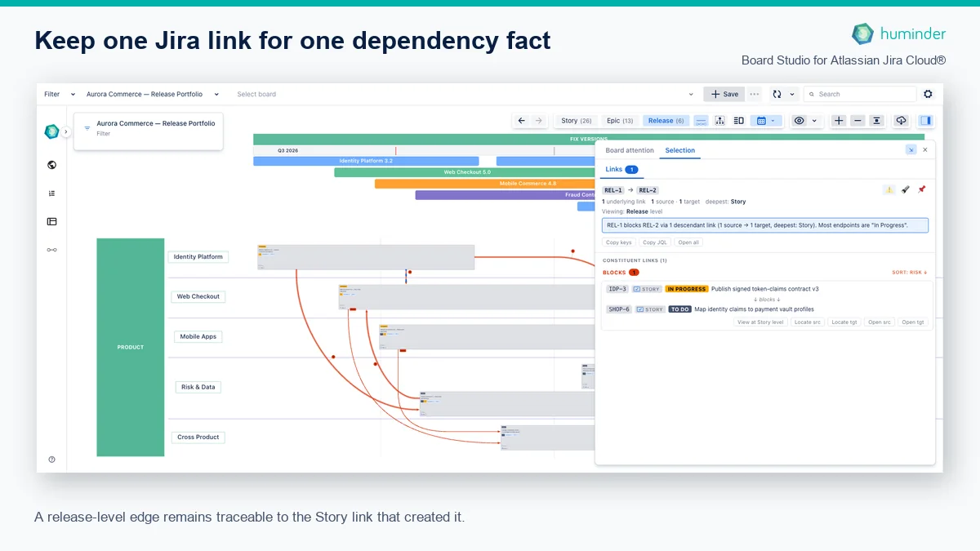Click the Copy keys button
The width and height of the screenshot is (980, 551).
[x=619, y=242]
